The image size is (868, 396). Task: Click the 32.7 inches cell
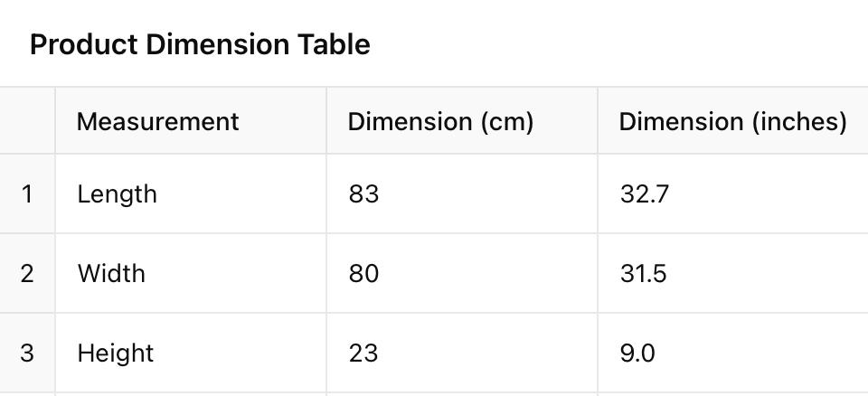point(644,193)
